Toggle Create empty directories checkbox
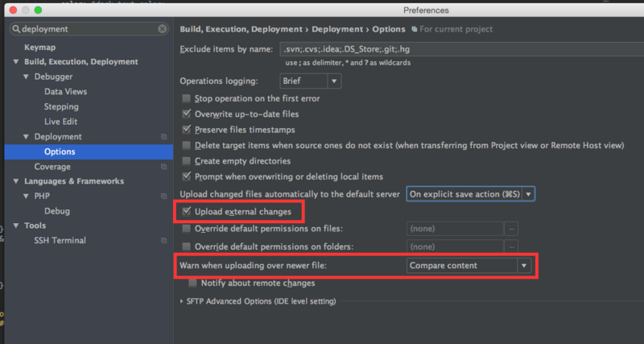Image resolution: width=644 pixels, height=344 pixels. [x=188, y=161]
